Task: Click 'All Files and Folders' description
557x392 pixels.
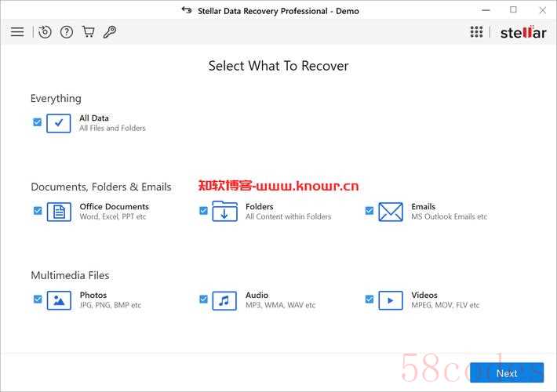Action: (x=112, y=128)
